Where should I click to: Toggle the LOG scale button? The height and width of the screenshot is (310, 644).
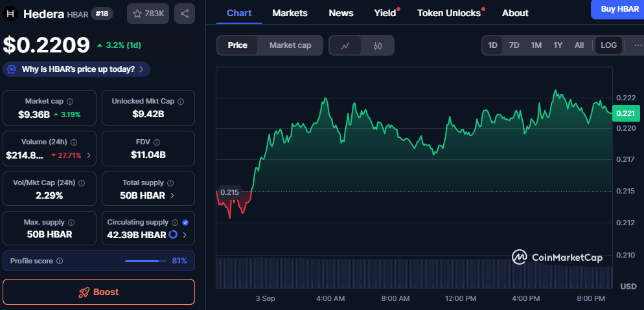pos(608,45)
